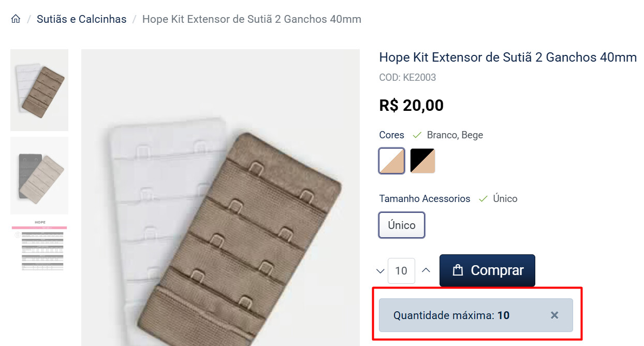This screenshot has width=644, height=346.
Task: Focus the quantity field showing 10
Action: click(401, 271)
